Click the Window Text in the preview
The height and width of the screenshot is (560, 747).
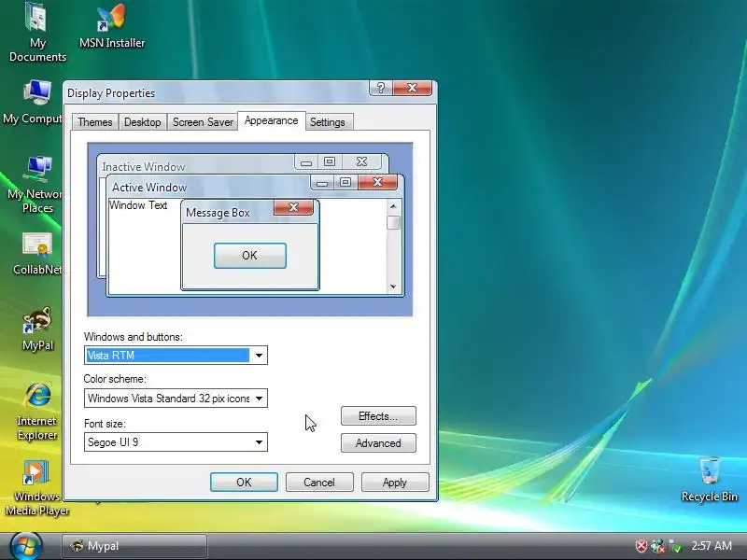138,205
